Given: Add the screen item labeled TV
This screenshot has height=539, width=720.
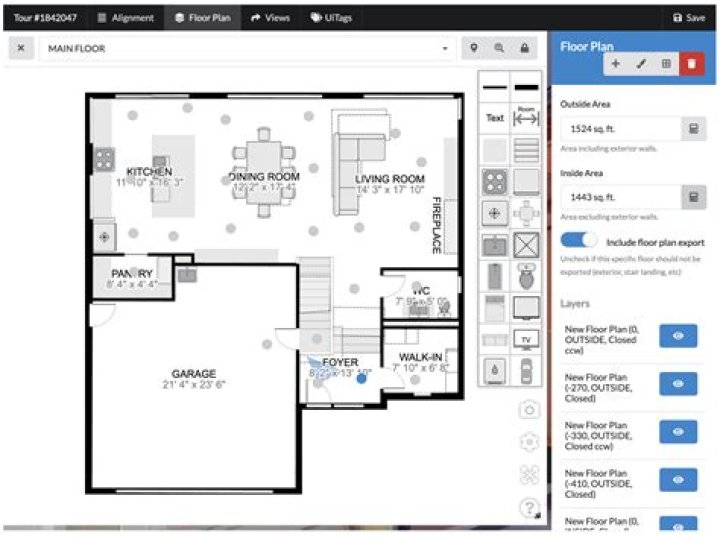Looking at the screenshot, I should (x=526, y=340).
